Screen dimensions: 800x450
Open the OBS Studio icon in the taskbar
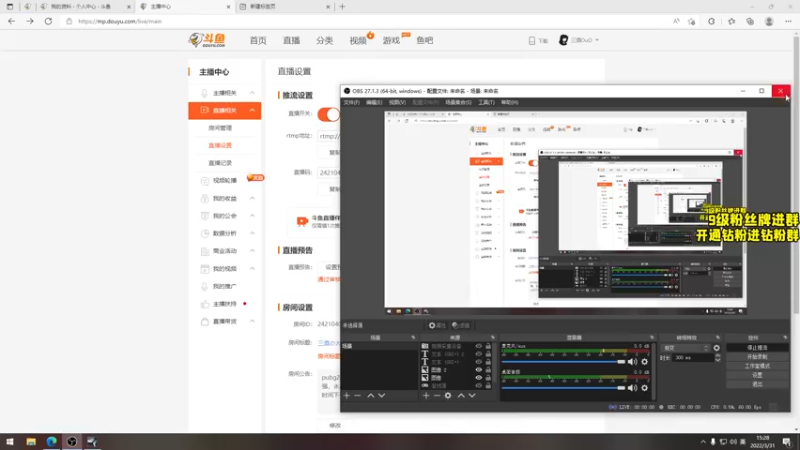tap(72, 441)
